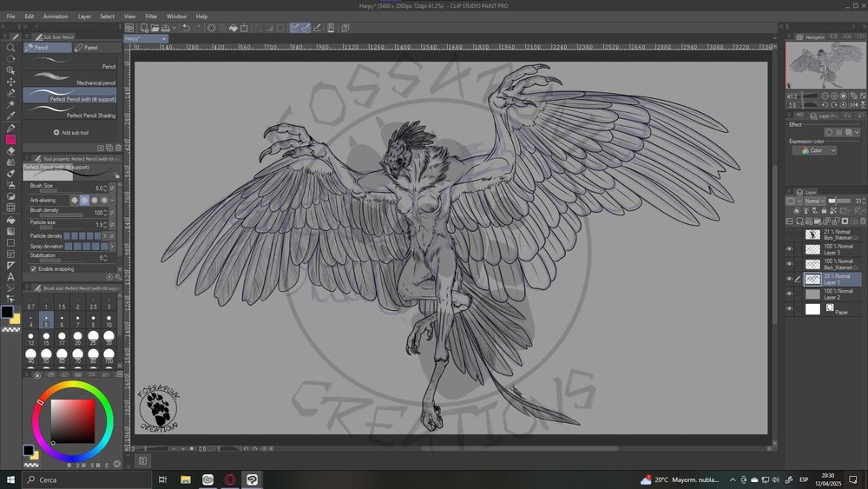Select the Frame border tool

pos(10,254)
